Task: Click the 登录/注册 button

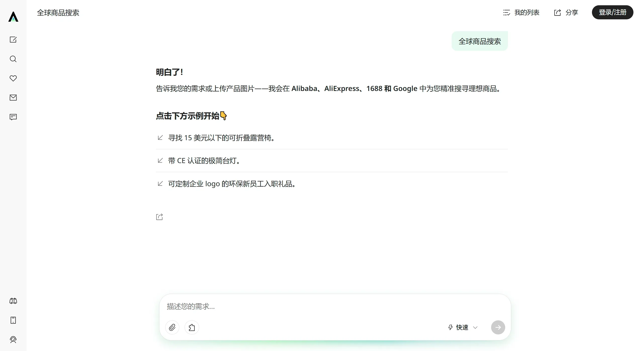Action: click(613, 12)
